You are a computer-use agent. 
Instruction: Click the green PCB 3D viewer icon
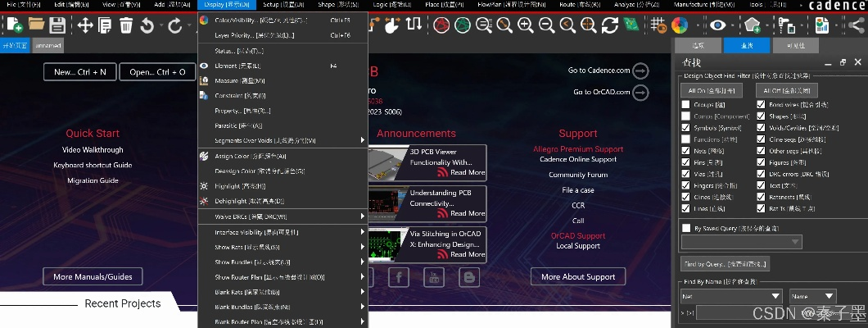tap(631, 25)
